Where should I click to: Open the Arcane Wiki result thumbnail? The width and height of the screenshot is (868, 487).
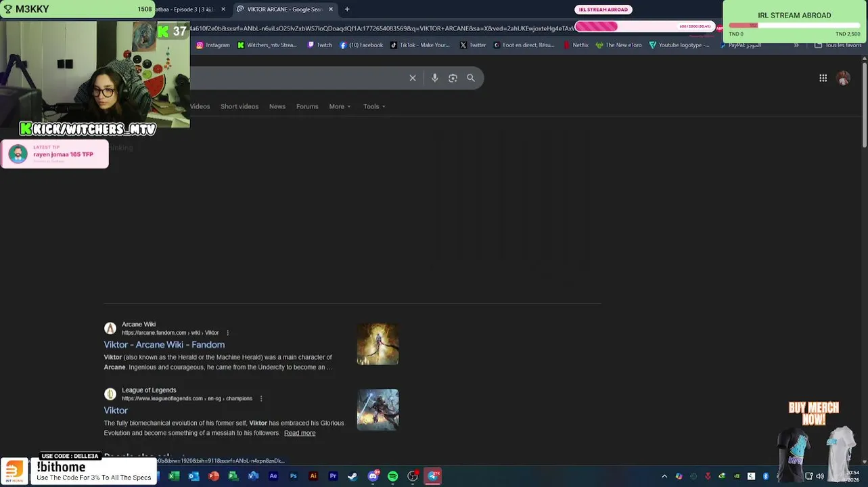(378, 344)
